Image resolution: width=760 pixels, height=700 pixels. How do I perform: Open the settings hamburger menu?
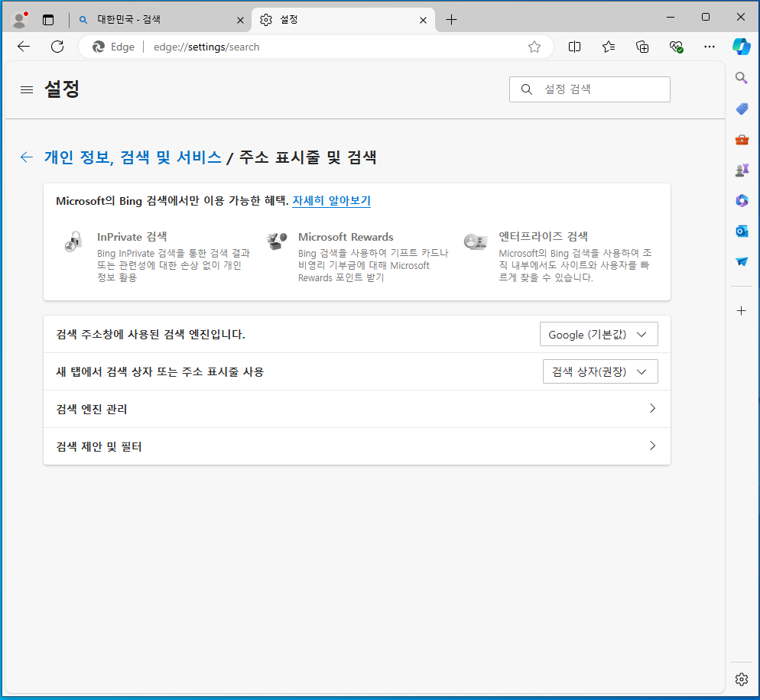(x=27, y=89)
